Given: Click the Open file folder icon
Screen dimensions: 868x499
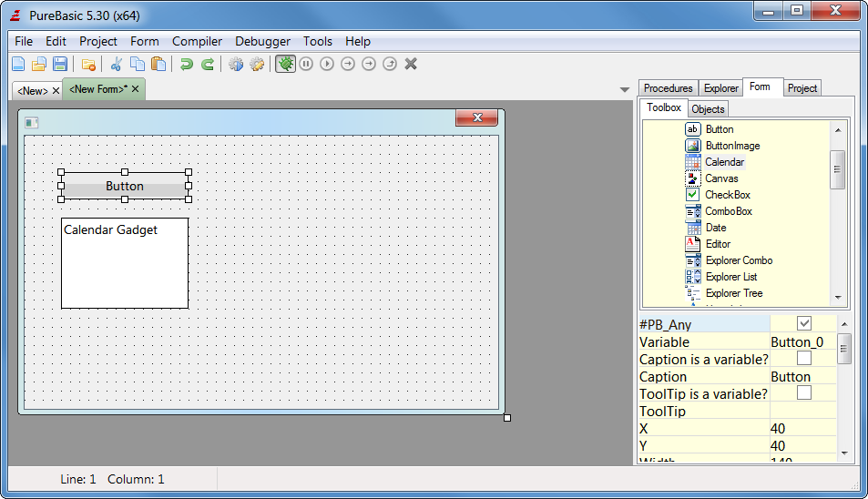Looking at the screenshot, I should coord(39,64).
